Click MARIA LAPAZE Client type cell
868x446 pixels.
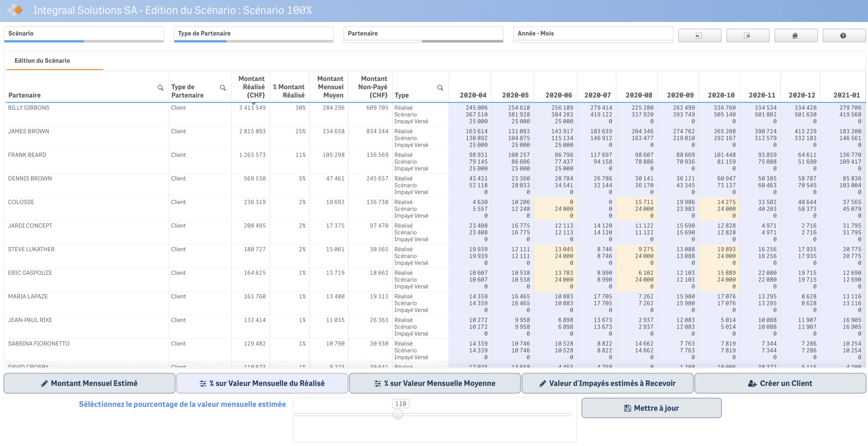[x=178, y=297]
